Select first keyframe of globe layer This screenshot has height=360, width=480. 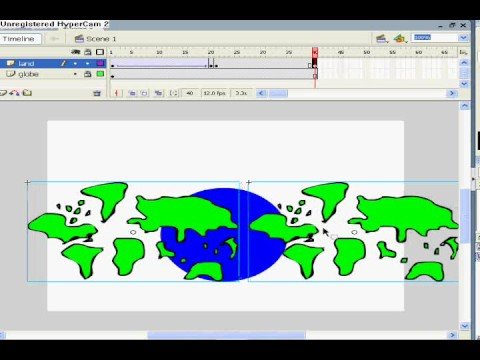point(112,76)
